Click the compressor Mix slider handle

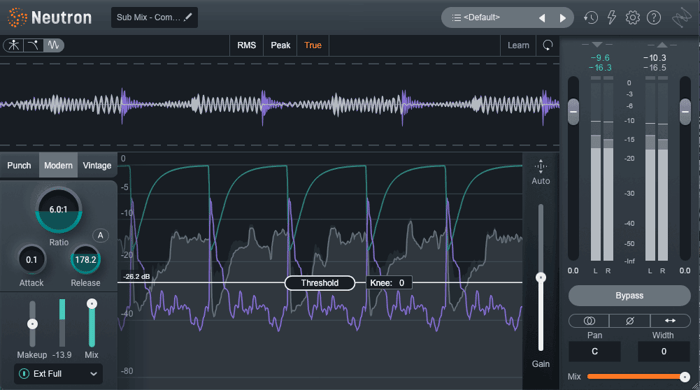click(x=92, y=304)
